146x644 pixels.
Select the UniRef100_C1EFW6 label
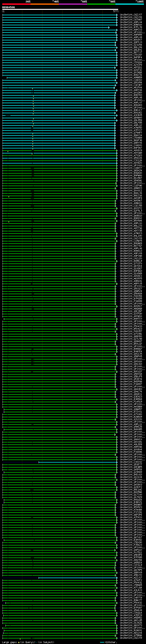[x=131, y=186]
